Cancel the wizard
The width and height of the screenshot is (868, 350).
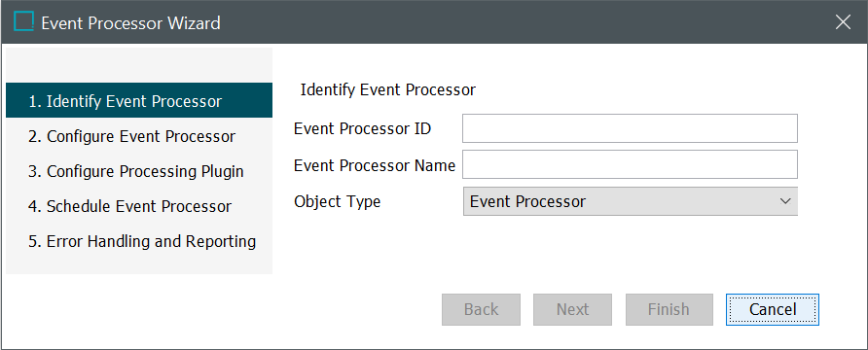pyautogui.click(x=773, y=309)
